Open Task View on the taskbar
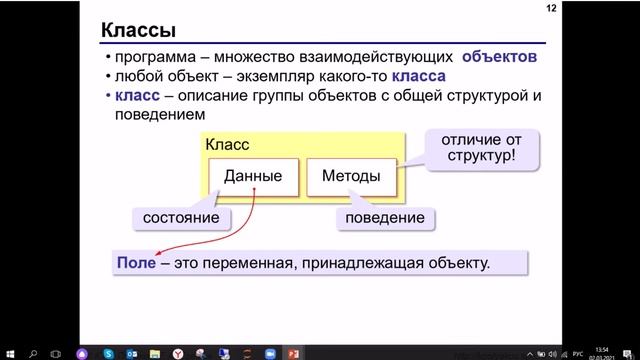640x360 pixels. tap(56, 354)
